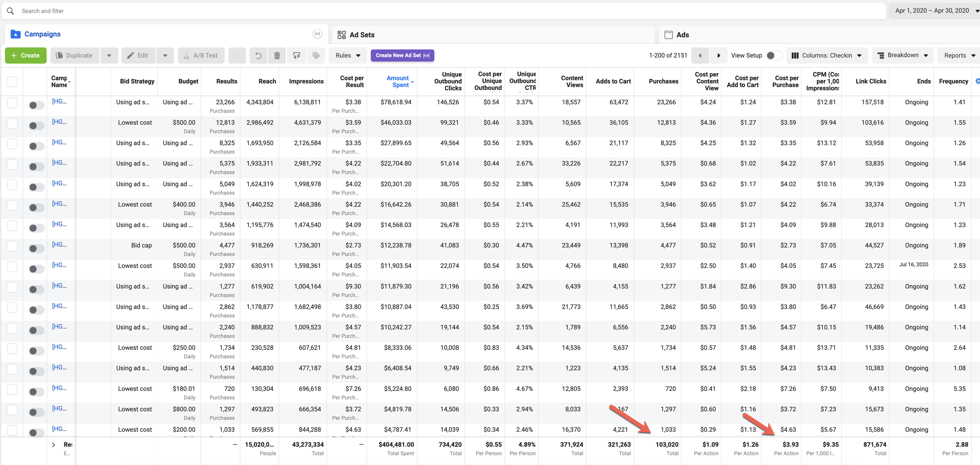Toggle the View Setup switch
Image resolution: width=980 pixels, height=465 pixels.
point(774,55)
